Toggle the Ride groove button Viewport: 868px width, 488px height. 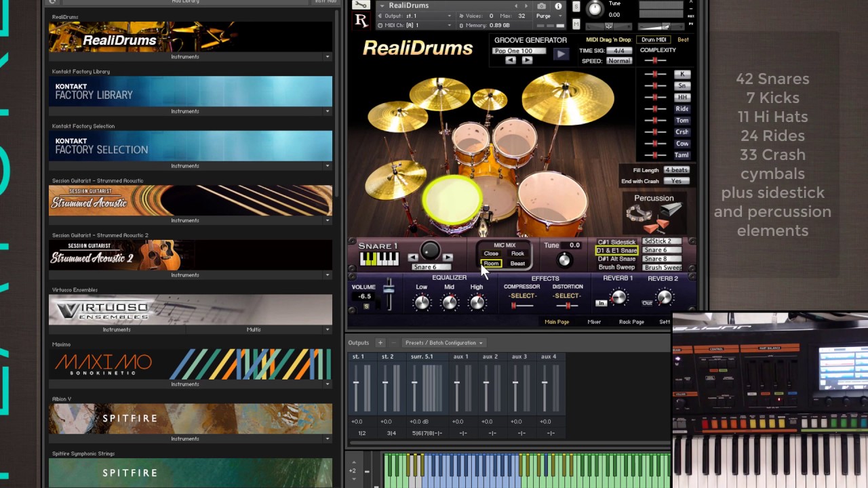[682, 108]
